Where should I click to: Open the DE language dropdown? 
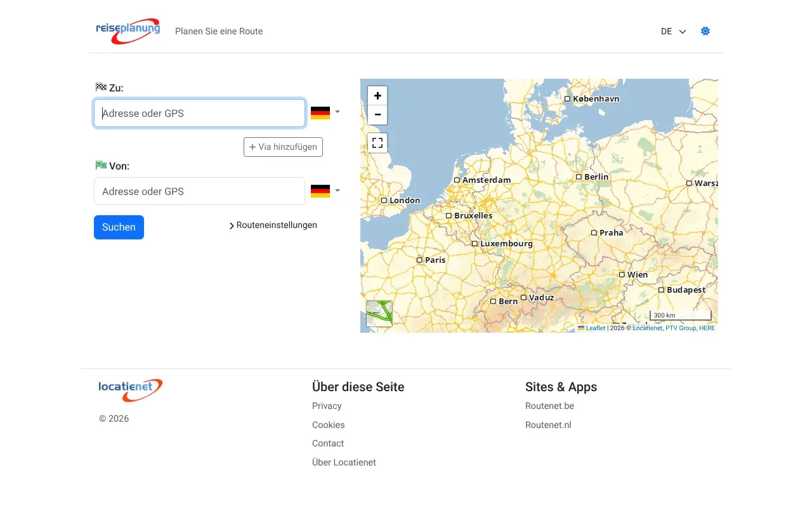tap(673, 30)
